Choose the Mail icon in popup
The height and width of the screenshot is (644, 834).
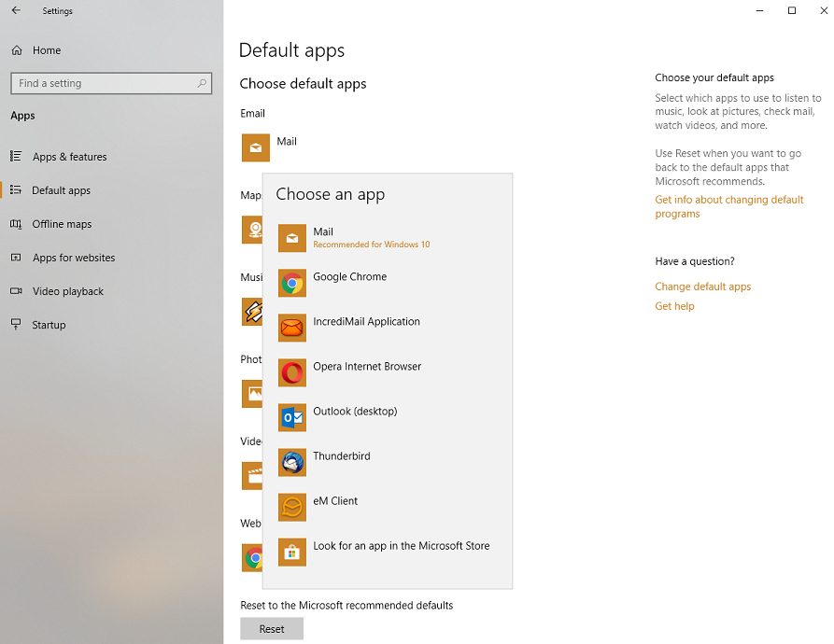pos(292,238)
